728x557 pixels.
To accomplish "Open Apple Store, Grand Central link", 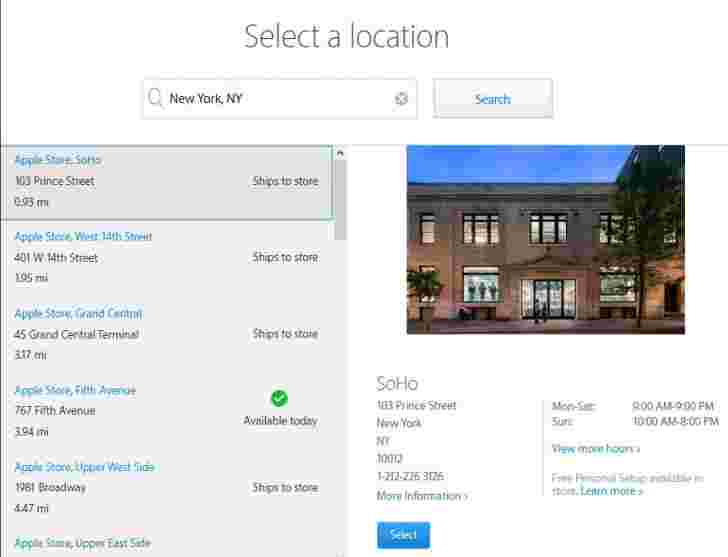I will (x=78, y=314).
